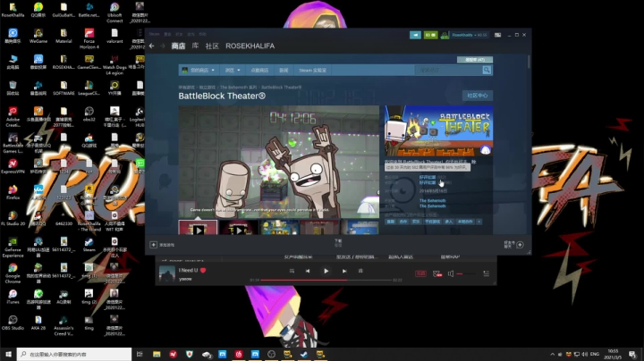Open the Steam desktop shortcut

[89, 245]
